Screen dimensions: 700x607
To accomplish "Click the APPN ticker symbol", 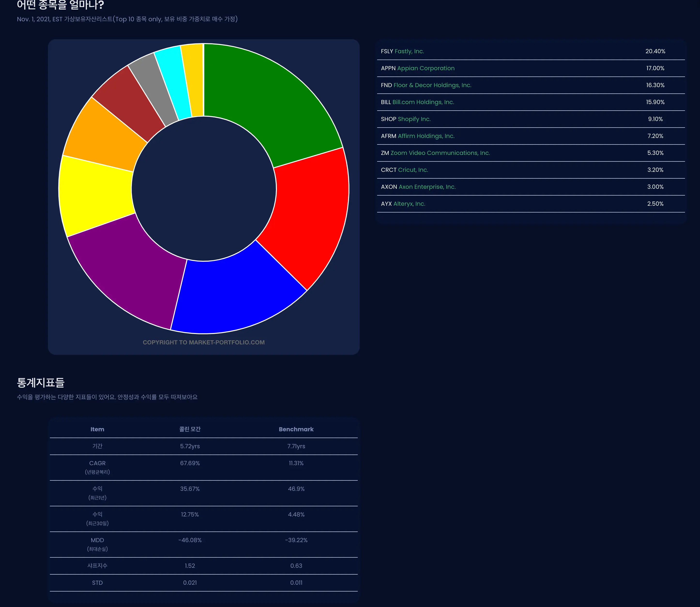I will tap(388, 68).
